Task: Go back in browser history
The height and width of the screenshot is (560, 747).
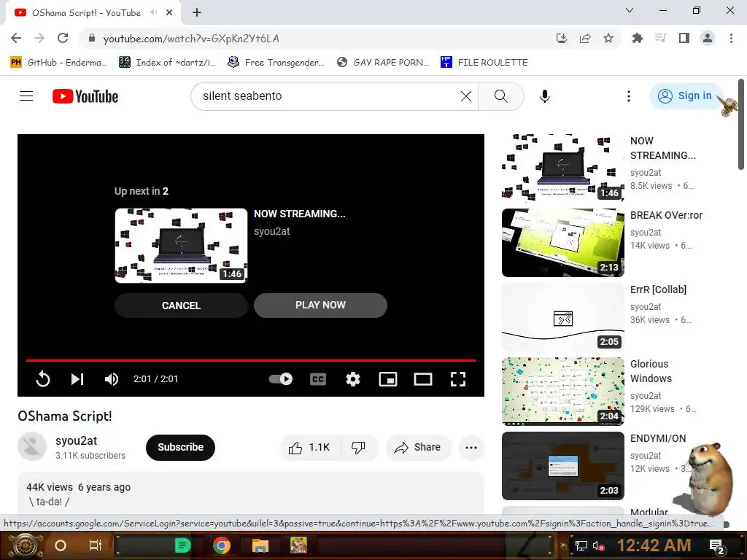Action: coord(16,38)
